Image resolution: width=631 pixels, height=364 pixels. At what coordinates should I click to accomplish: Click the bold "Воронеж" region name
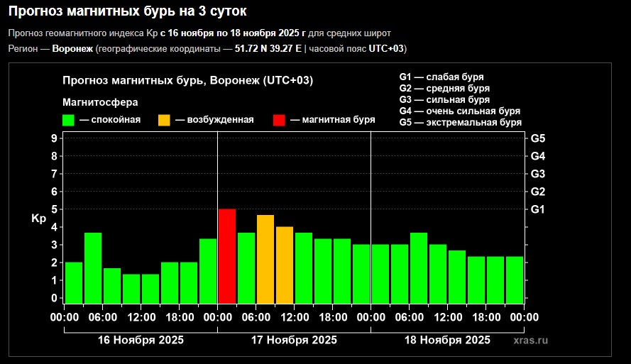72,48
